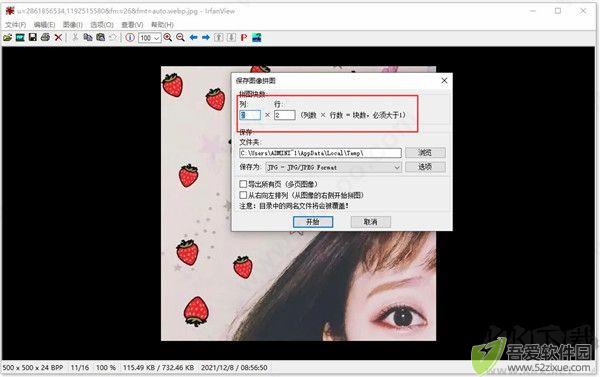Enable the 从右向左排列 checkbox
Screen dimensions: 600x377
pyautogui.click(x=243, y=195)
